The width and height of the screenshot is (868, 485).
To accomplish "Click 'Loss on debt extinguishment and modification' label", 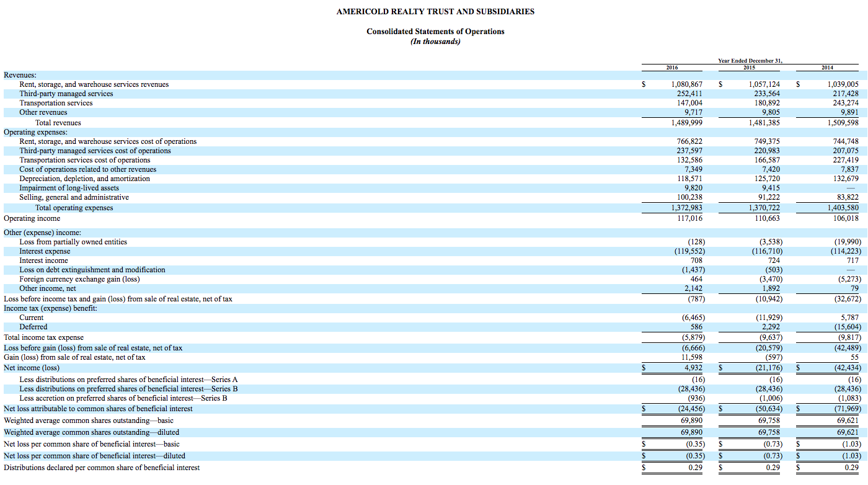I will click(92, 270).
